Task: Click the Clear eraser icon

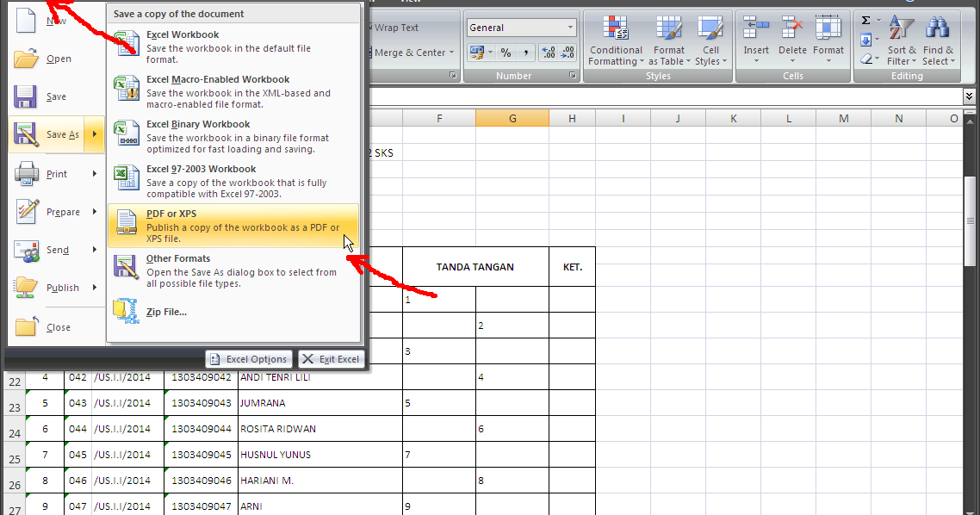Action: [865, 59]
